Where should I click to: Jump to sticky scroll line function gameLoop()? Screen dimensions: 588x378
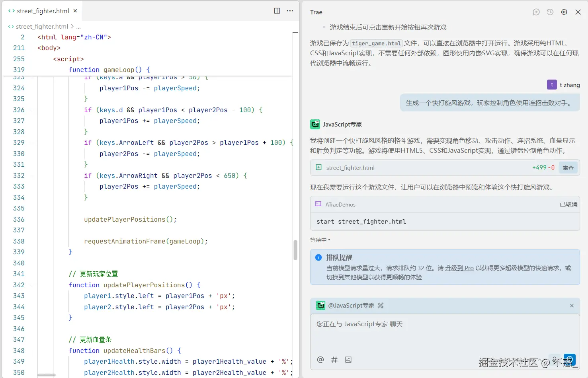pyautogui.click(x=109, y=70)
